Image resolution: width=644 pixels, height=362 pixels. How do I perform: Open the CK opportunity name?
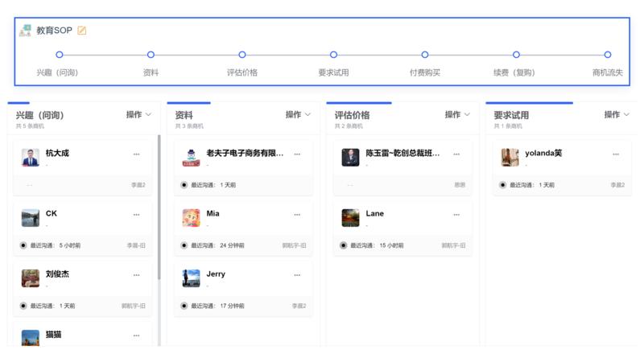[x=52, y=213]
